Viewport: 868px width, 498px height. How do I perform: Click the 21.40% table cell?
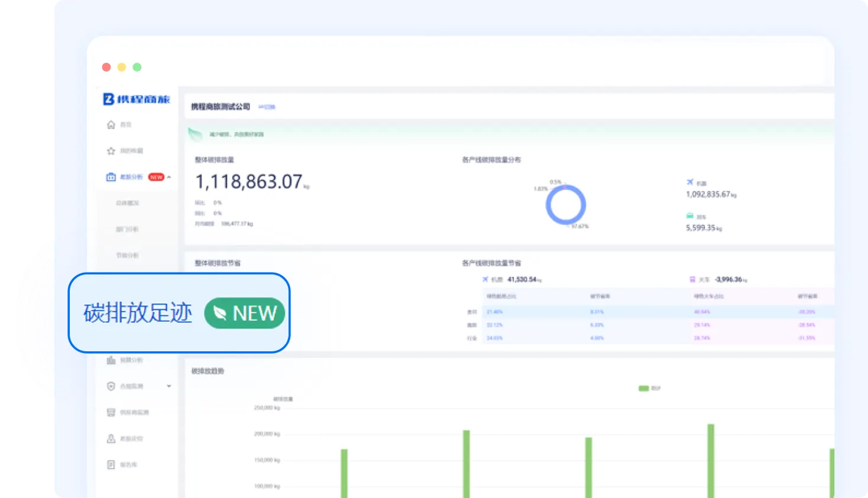click(494, 312)
